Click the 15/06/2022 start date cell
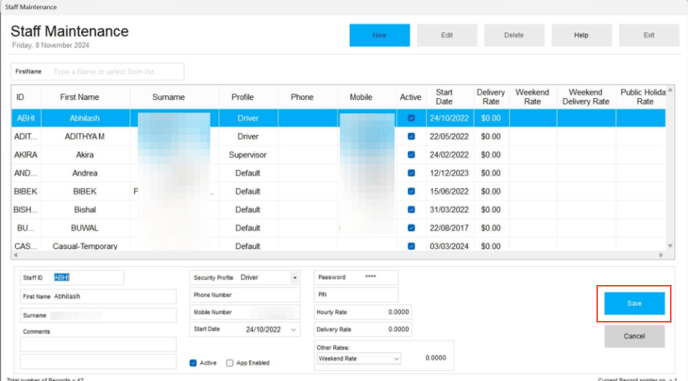688x381 pixels. (x=449, y=191)
